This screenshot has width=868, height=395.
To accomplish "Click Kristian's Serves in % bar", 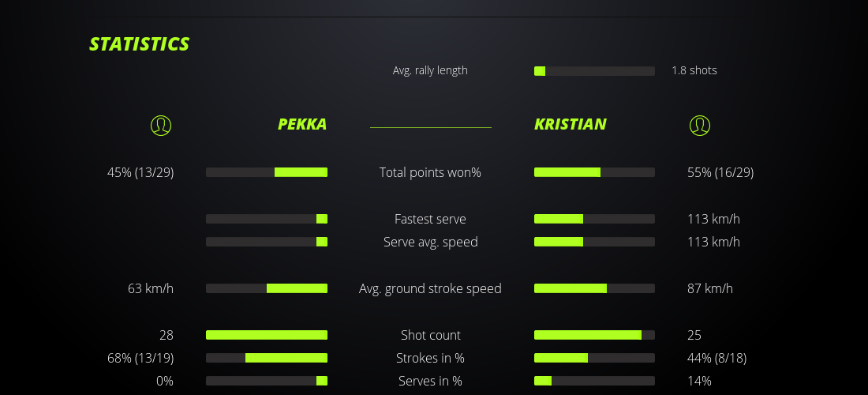I will pos(594,381).
